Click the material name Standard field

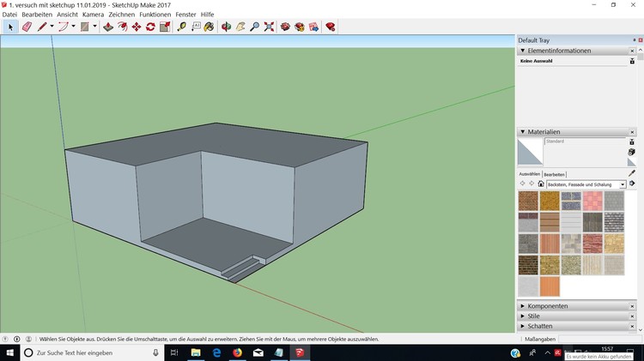[x=586, y=141]
